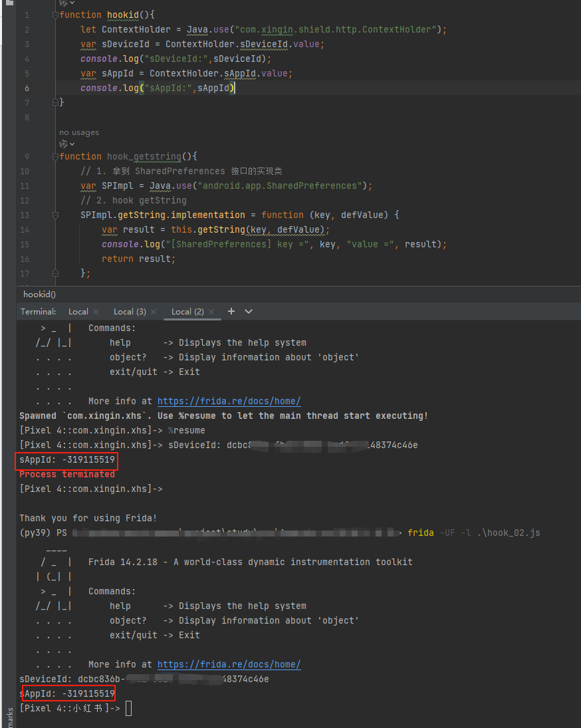581x728 pixels.
Task: Click the 'Thank you for using Frida!' line
Action: (x=88, y=518)
